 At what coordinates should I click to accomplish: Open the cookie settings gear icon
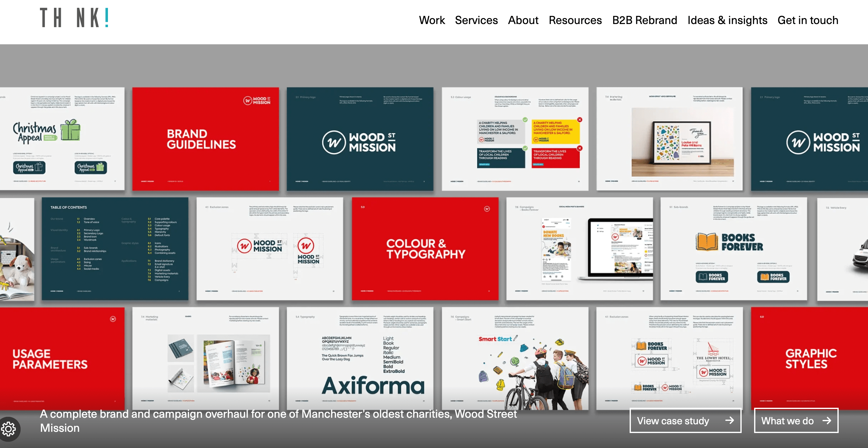click(8, 429)
